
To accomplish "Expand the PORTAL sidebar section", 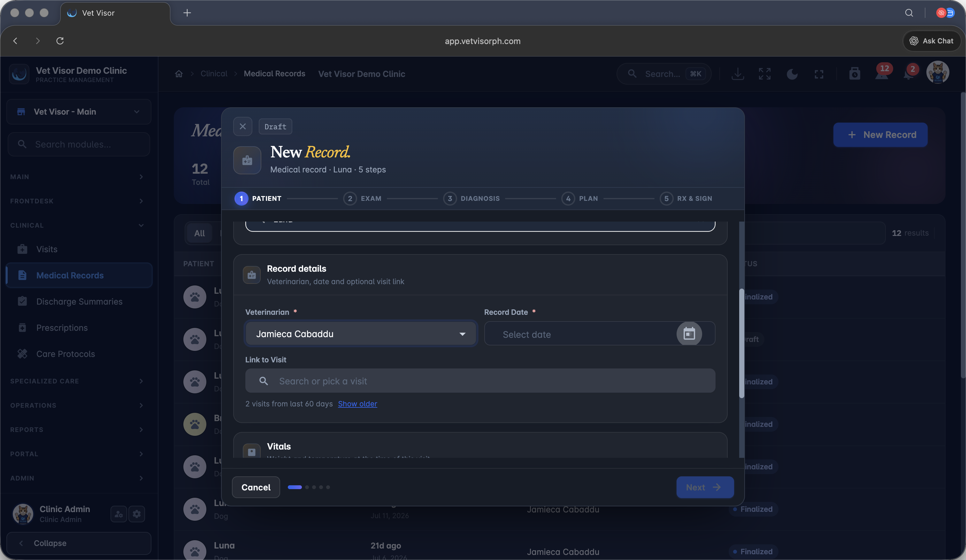I will 77,454.
